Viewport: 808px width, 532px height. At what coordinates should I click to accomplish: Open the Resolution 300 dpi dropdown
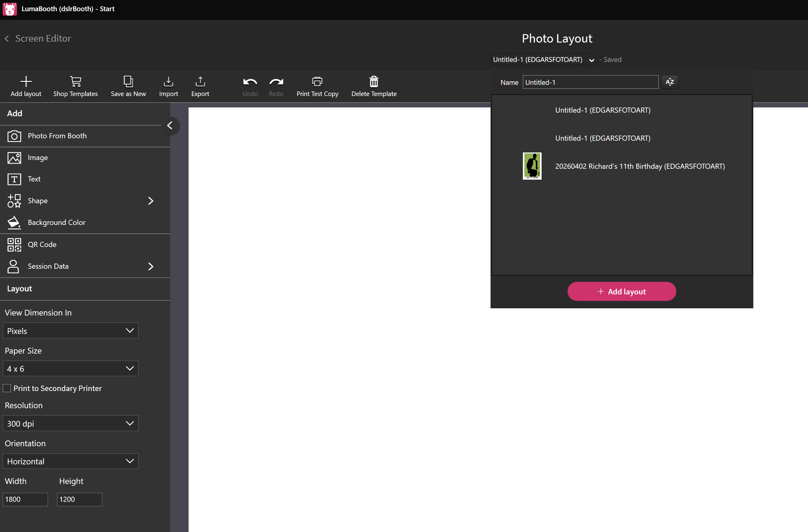point(71,423)
